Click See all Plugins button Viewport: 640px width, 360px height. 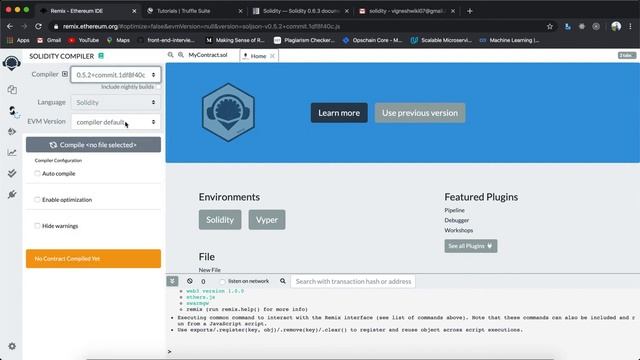point(471,246)
